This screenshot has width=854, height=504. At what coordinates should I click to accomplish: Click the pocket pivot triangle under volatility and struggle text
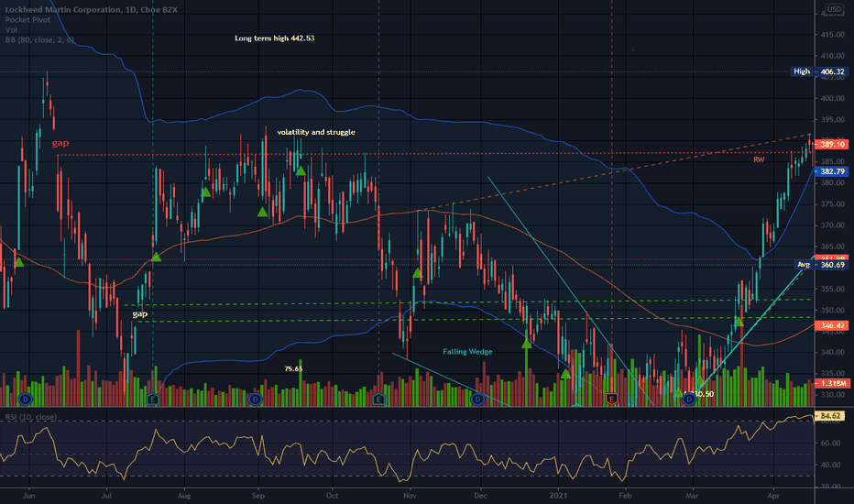tap(301, 171)
